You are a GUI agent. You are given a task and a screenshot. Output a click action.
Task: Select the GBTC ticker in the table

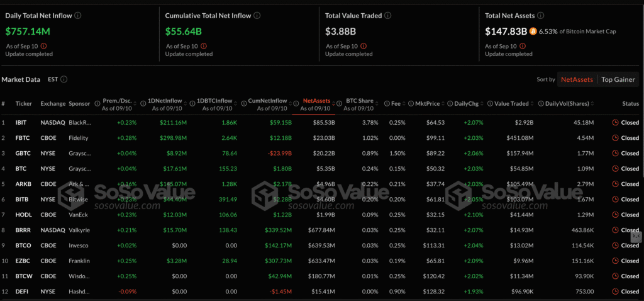[22, 153]
